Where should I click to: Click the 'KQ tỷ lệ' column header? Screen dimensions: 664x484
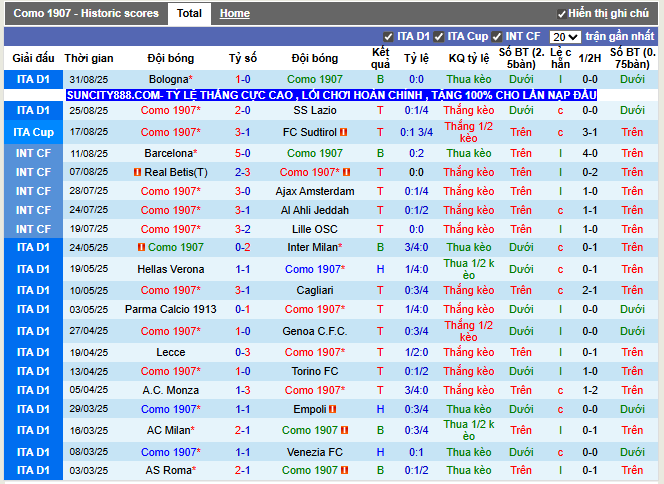click(469, 58)
